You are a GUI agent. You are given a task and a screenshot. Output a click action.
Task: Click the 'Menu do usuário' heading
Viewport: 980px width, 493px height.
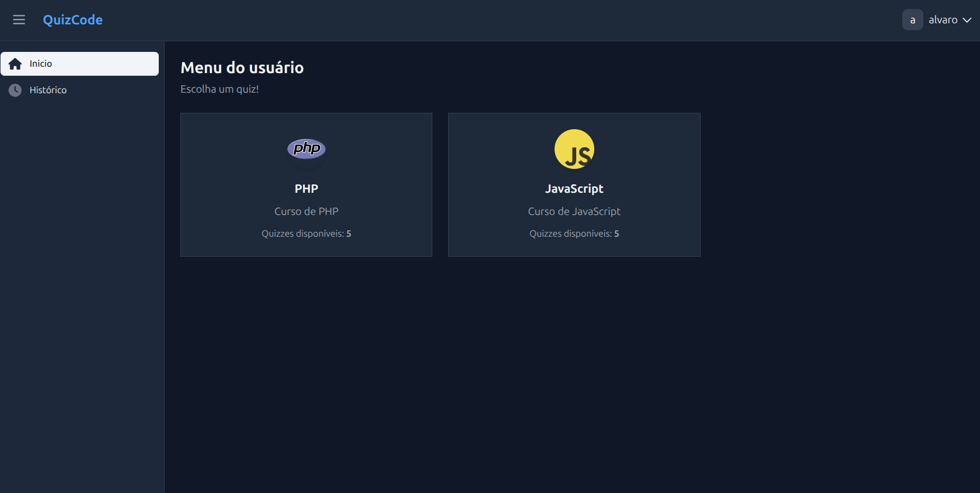pos(242,68)
